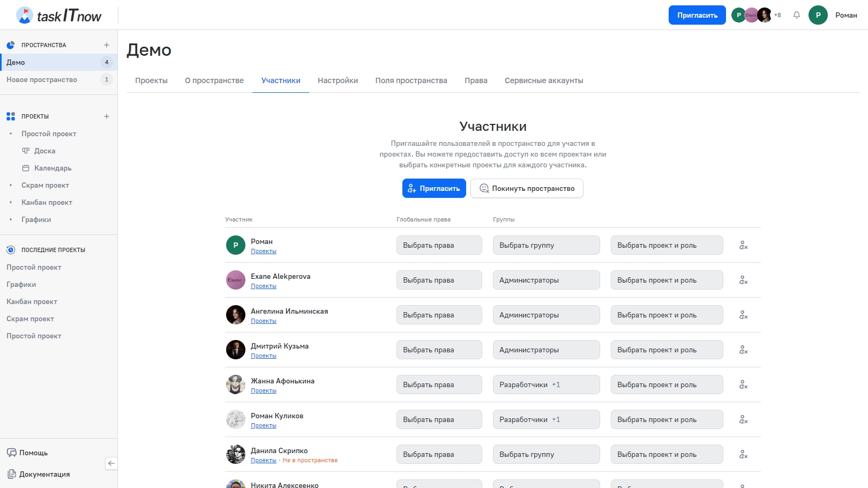The width and height of the screenshot is (868, 488).
Task: Collapse the sidebar with the arrow button
Action: (x=111, y=463)
